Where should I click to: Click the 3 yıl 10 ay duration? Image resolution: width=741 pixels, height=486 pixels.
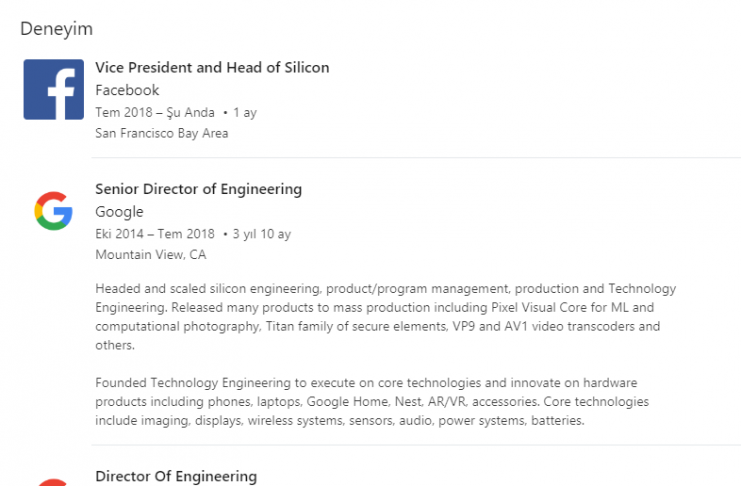262,234
